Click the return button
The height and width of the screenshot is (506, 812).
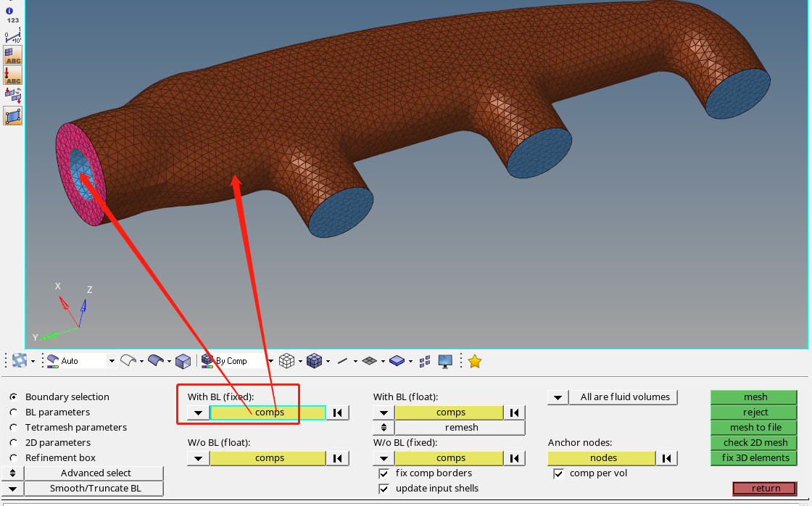coord(764,488)
